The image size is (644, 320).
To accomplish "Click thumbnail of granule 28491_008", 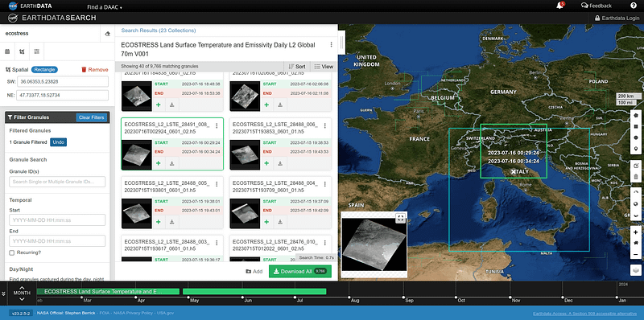I will [x=137, y=154].
